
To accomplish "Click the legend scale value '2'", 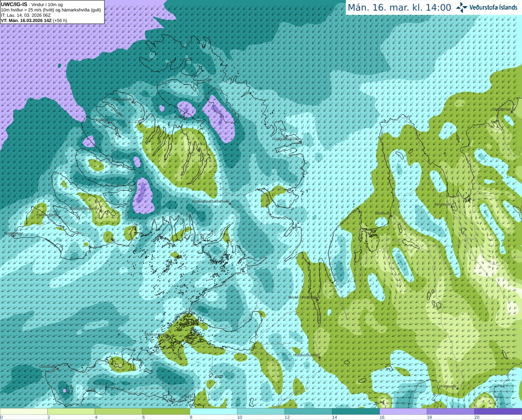I will coord(49,417).
